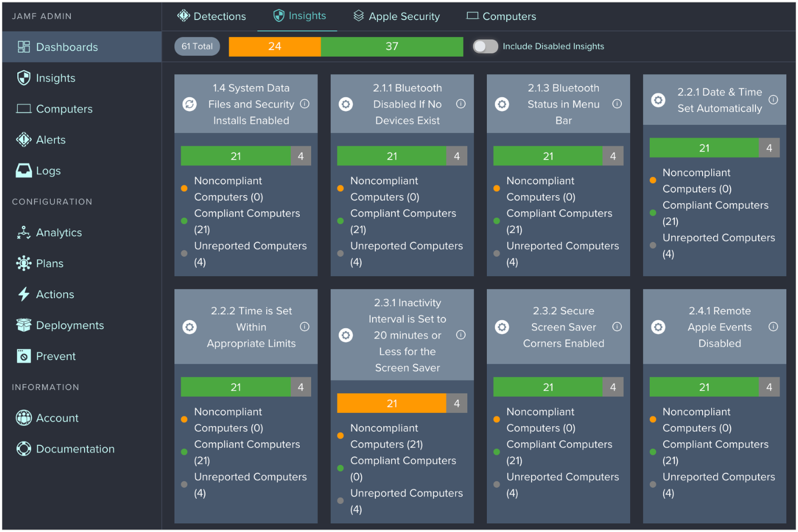Image resolution: width=798 pixels, height=532 pixels.
Task: Click the info icon on 1.4 System Data card
Action: click(305, 104)
